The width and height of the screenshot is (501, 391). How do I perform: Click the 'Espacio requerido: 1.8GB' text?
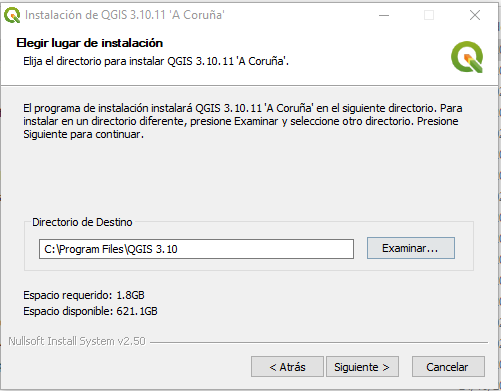pos(84,295)
